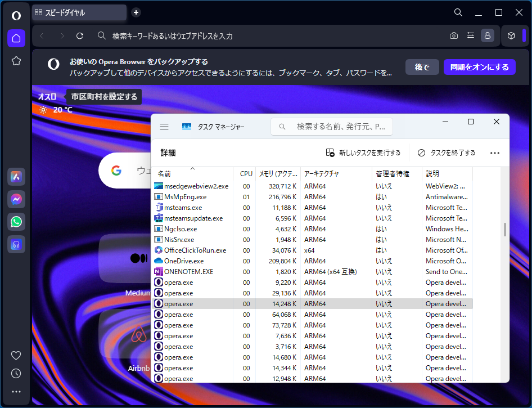The image size is (532, 408).
Task: Select the スピードダイヤル browser tab
Action: (79, 12)
